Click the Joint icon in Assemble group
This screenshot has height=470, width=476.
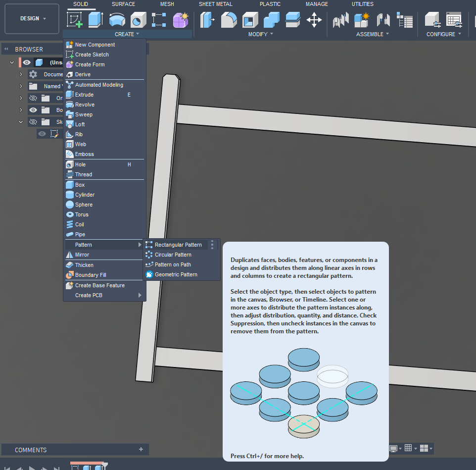(x=383, y=20)
